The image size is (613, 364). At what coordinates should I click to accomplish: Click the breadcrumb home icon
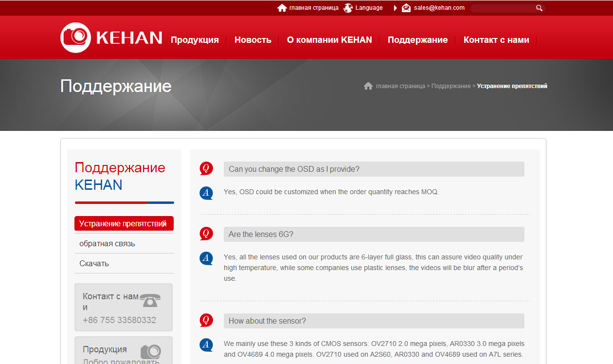click(368, 86)
